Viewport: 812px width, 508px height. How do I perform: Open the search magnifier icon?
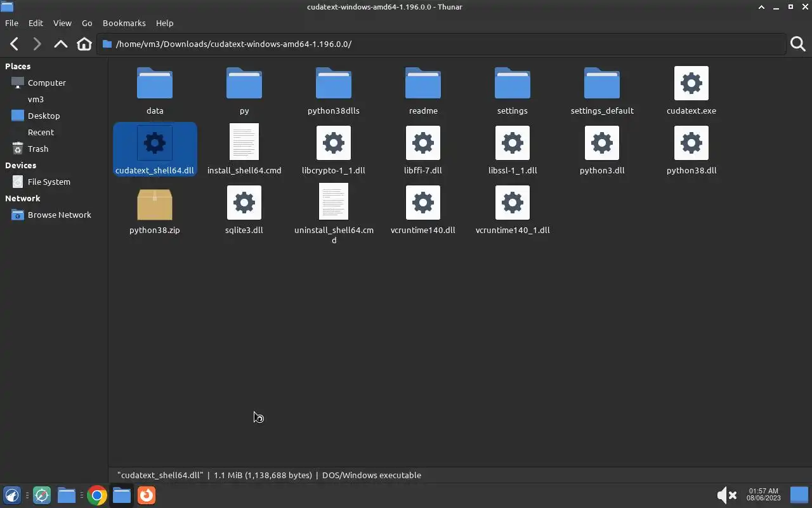(x=798, y=44)
